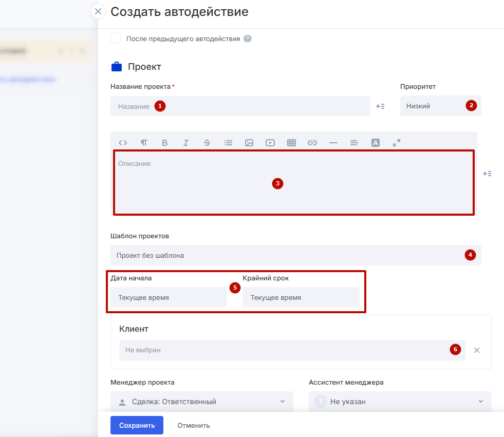
Task: Click the Сохранить button
Action: coord(137,425)
